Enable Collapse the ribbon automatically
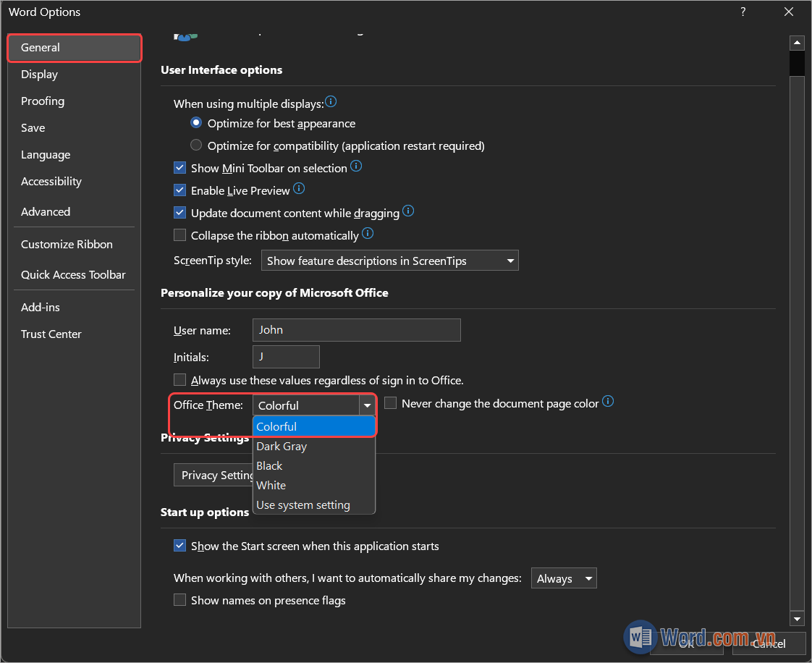Screen dimensions: 812x663 coord(179,235)
